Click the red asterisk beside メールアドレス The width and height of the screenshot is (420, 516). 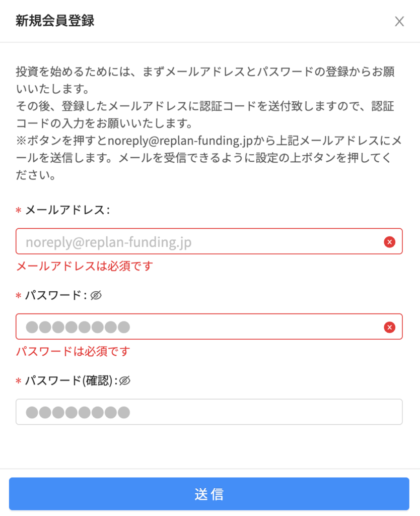pos(19,211)
